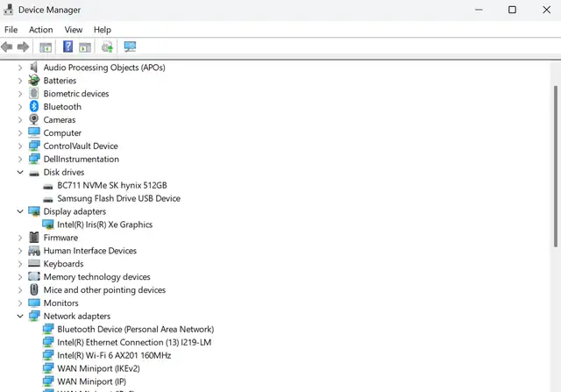This screenshot has height=392, width=561.
Task: Click the Back arrow toolbar icon
Action: pos(7,46)
